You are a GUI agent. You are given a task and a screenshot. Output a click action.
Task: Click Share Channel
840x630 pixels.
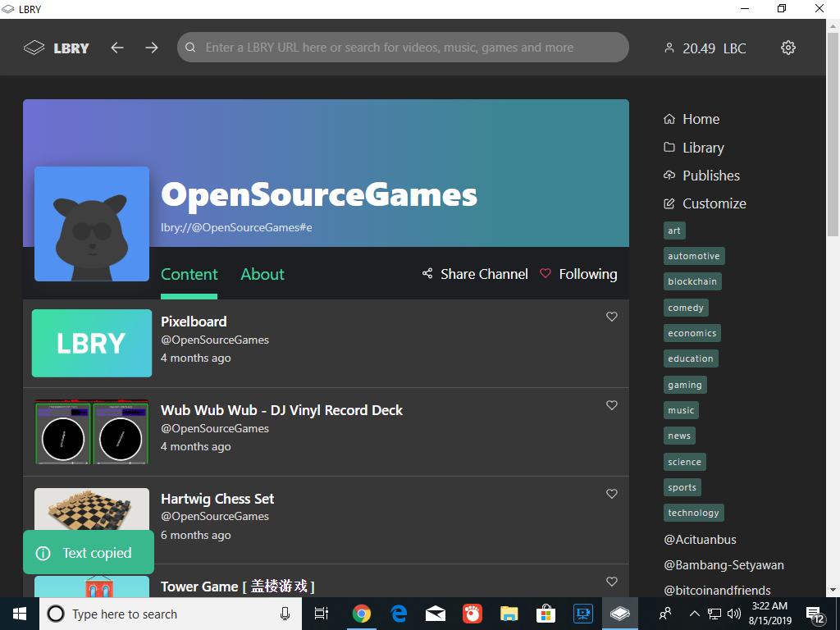pyautogui.click(x=475, y=274)
